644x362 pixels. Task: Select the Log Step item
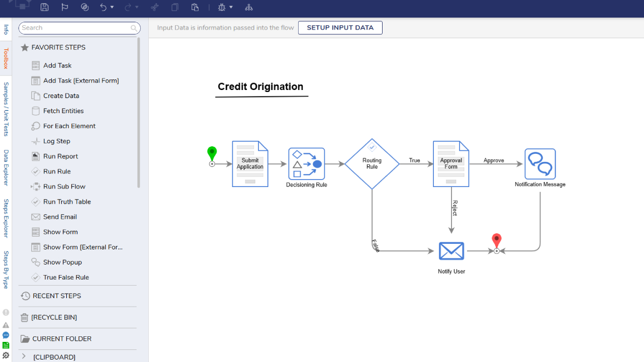pyautogui.click(x=51, y=141)
